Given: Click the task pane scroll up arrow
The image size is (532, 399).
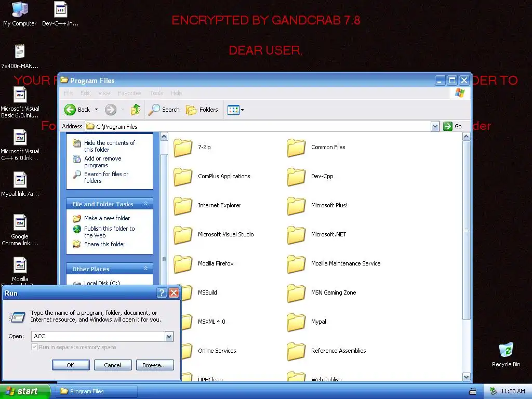Looking at the screenshot, I should point(164,137).
